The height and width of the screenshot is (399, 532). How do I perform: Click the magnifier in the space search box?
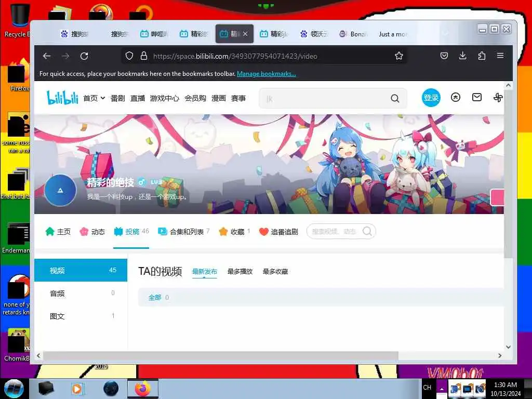click(367, 231)
